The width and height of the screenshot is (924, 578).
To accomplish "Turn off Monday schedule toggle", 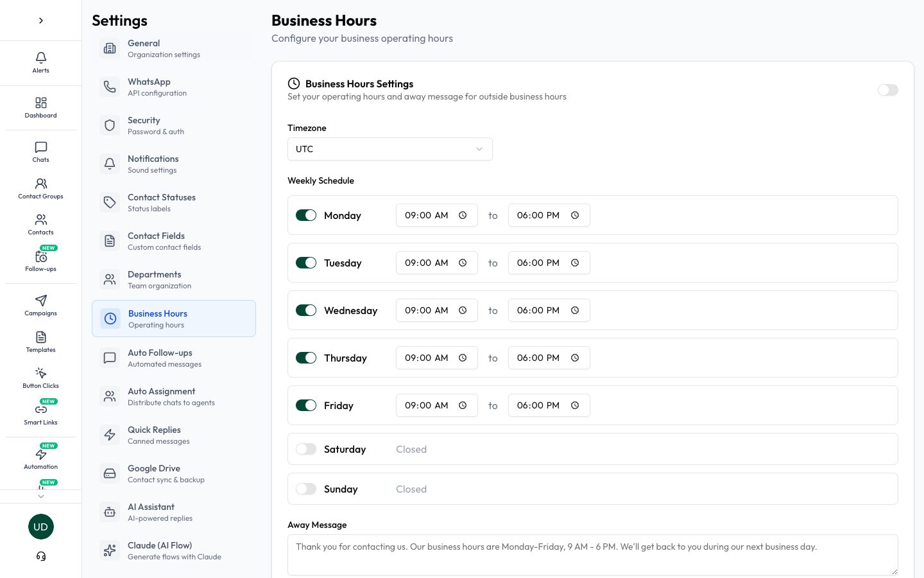I will (306, 215).
